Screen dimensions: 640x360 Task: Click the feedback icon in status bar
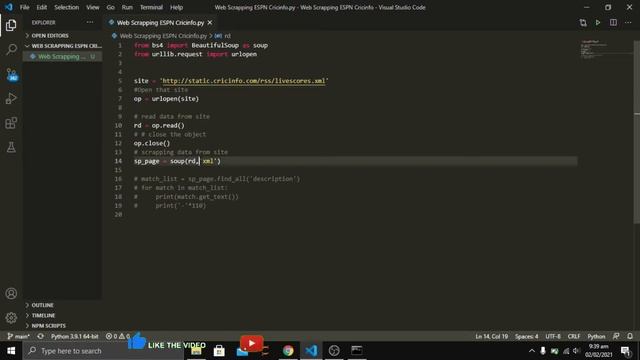point(616,336)
